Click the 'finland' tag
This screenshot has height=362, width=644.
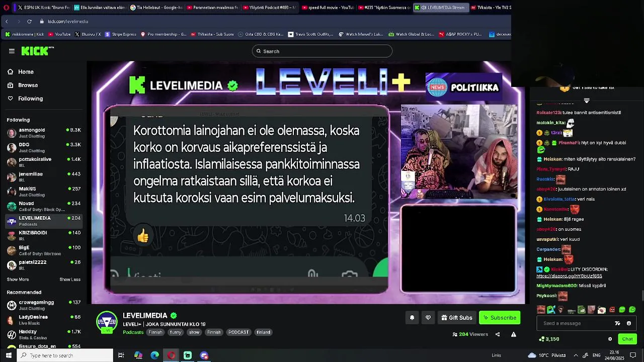pos(264,332)
